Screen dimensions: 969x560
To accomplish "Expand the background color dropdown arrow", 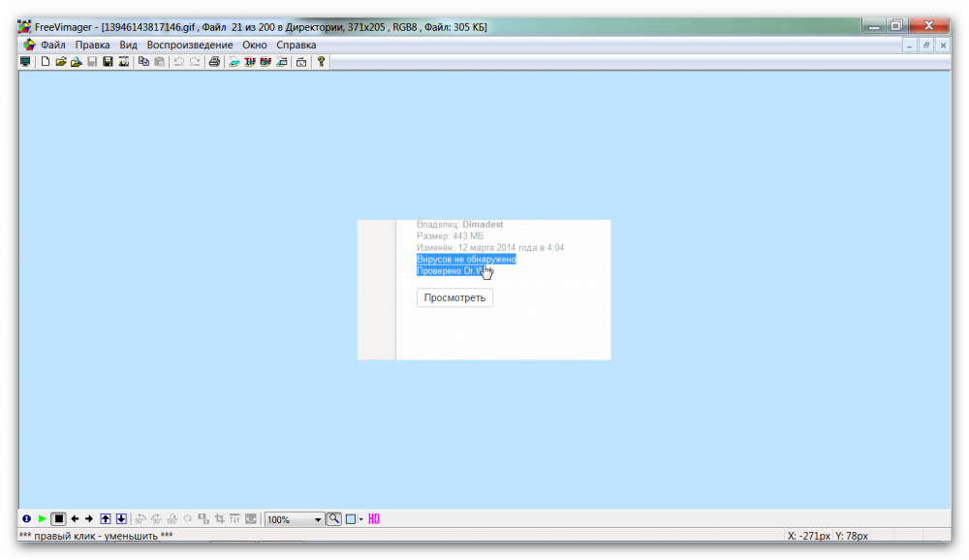I will [x=361, y=520].
